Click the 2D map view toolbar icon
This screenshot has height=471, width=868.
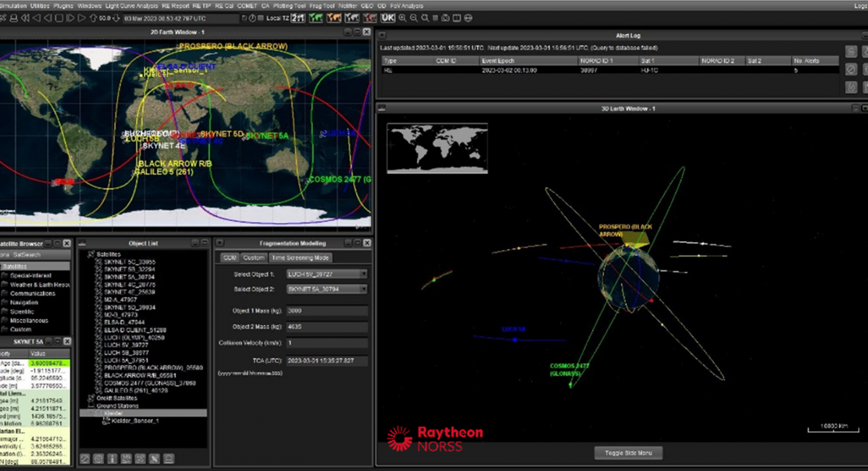click(315, 17)
